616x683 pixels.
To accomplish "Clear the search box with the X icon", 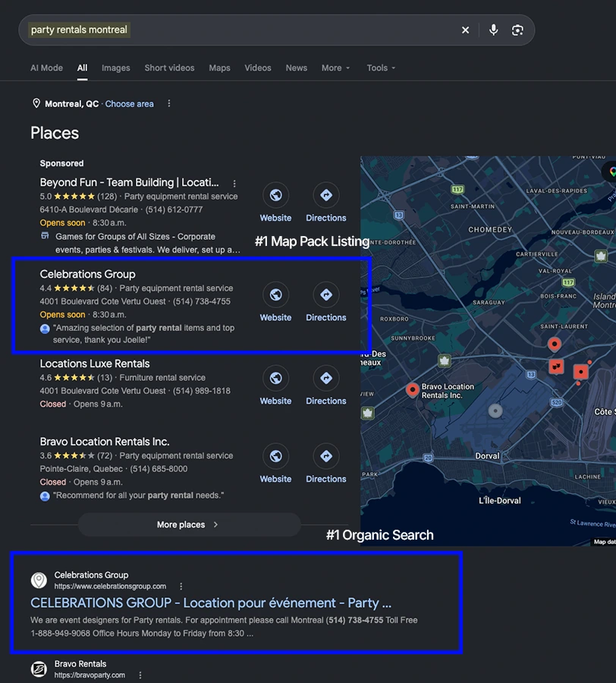I will click(x=465, y=30).
